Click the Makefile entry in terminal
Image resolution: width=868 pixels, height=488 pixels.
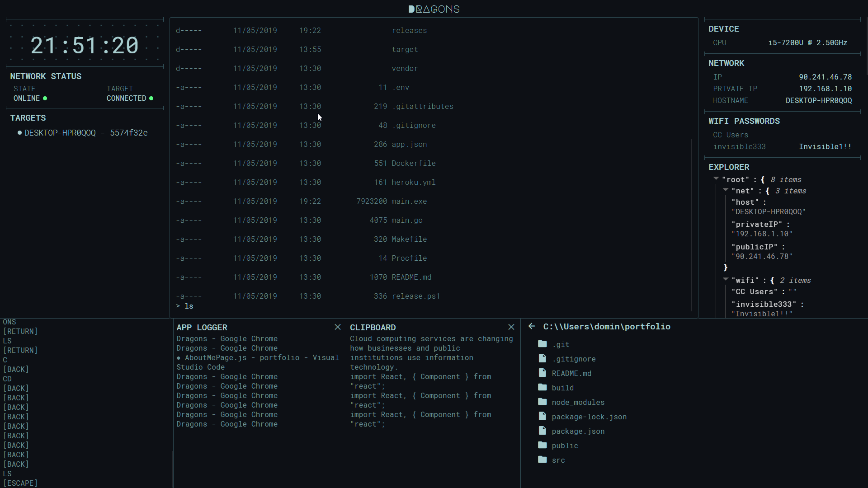click(x=409, y=239)
